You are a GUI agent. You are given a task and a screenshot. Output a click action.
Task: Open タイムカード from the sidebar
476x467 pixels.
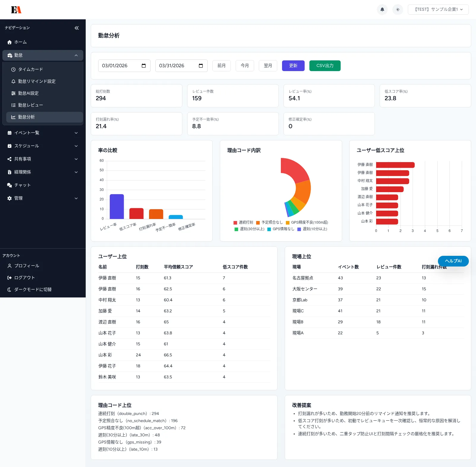[x=30, y=69]
